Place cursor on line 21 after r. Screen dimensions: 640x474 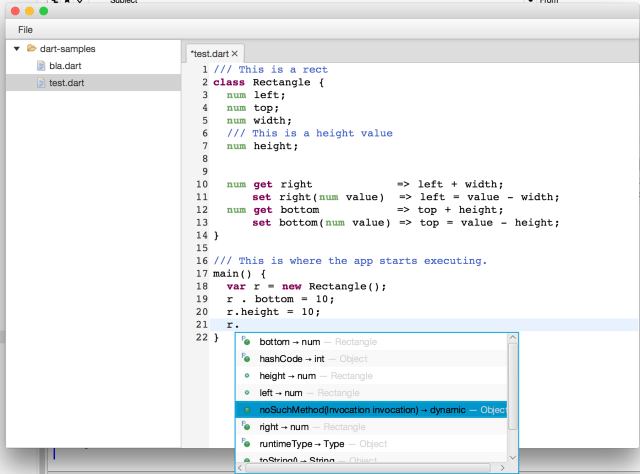(241, 325)
